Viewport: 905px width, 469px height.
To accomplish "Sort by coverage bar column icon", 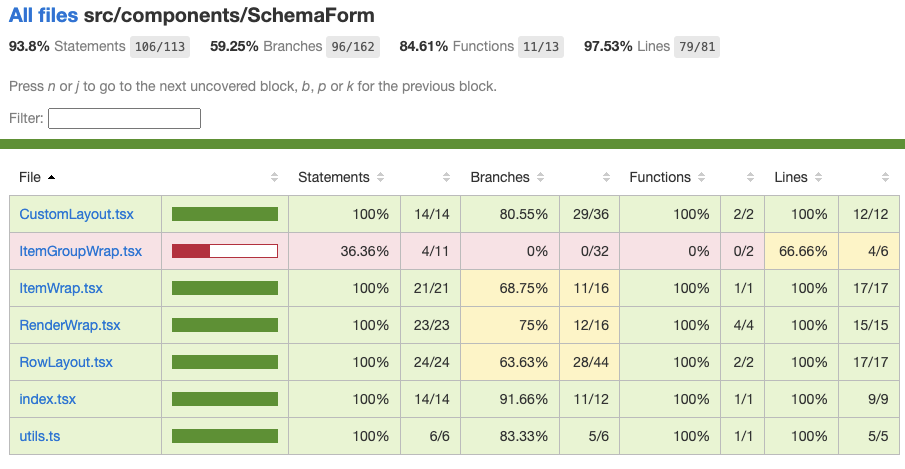I will (275, 177).
